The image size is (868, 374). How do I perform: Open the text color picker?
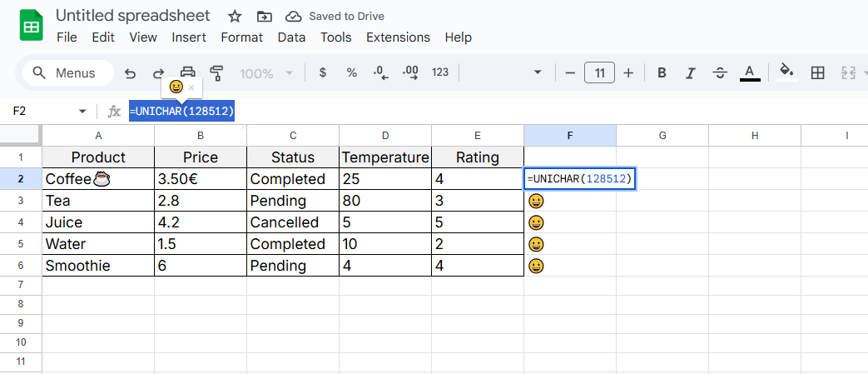(750, 73)
